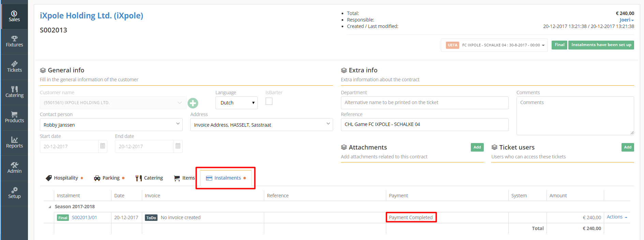Click the ToDo invoice badge
The image size is (644, 240).
coord(151,218)
